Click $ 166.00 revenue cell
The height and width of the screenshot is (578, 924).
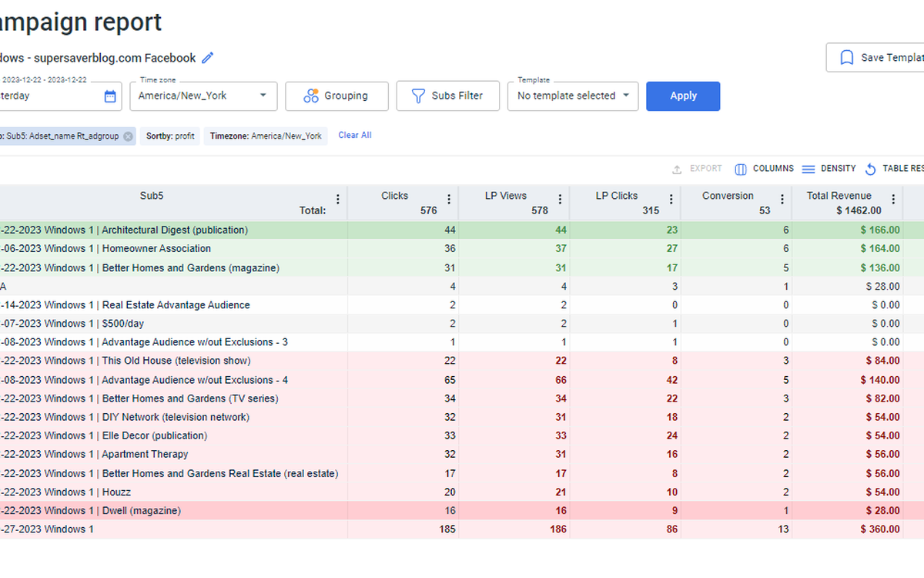click(880, 230)
